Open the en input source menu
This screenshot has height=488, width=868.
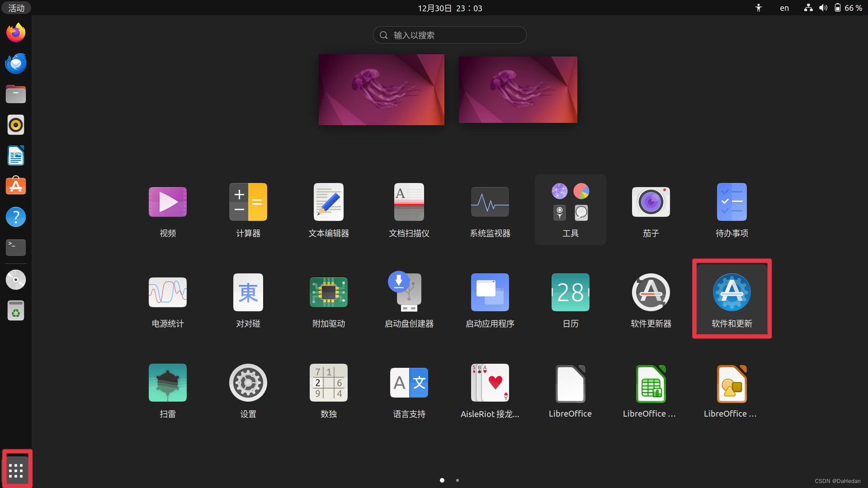pyautogui.click(x=784, y=8)
